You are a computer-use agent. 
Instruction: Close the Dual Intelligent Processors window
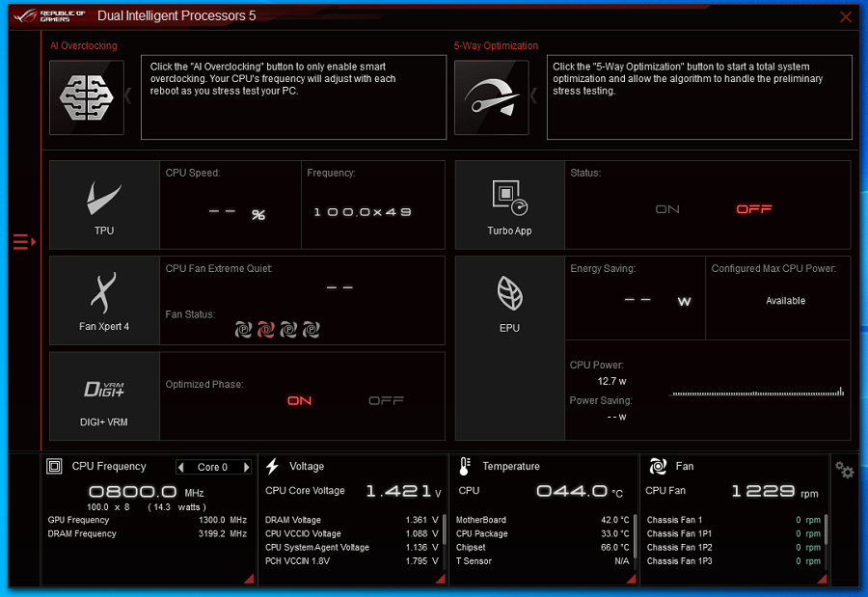click(846, 16)
